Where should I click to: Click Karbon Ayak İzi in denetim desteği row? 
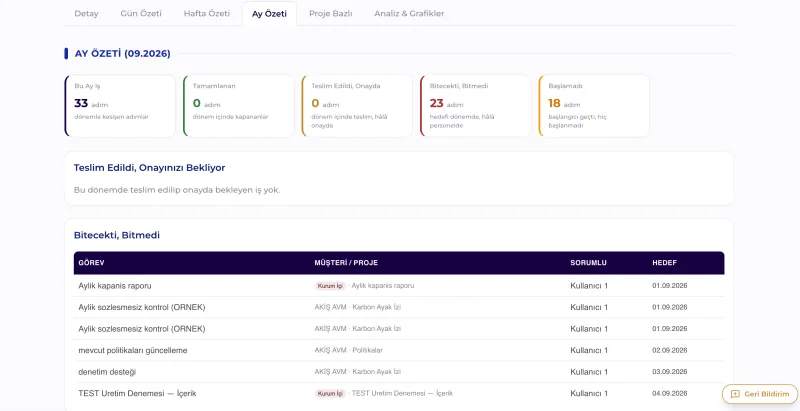point(377,372)
